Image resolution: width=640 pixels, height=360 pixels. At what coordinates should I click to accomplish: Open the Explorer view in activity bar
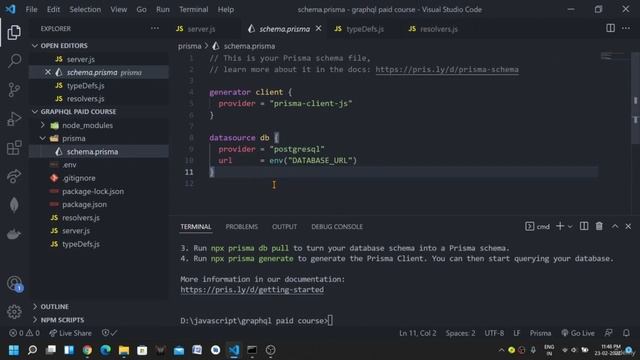14,32
